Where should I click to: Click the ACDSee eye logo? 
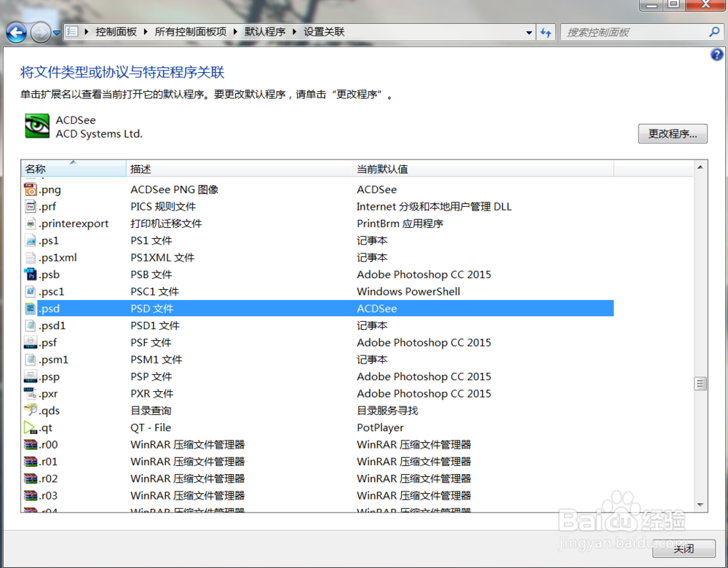point(37,126)
